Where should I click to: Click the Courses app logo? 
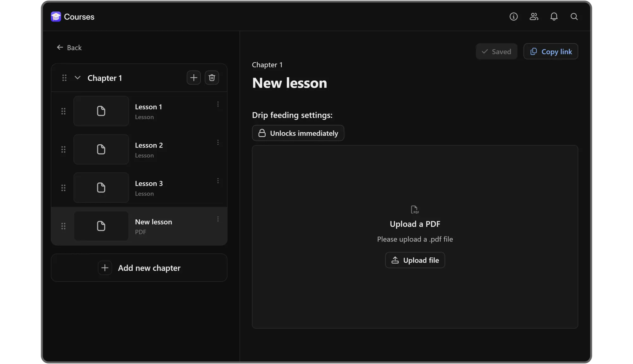56,17
